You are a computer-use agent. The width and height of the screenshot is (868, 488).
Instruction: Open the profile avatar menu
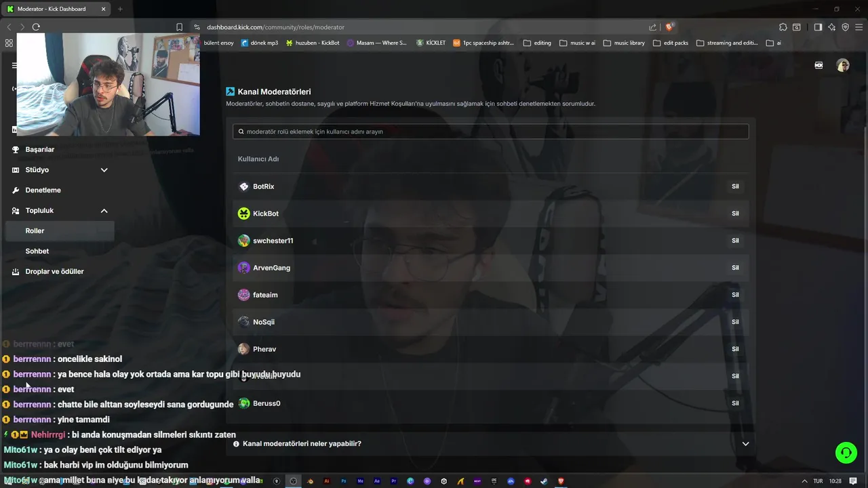(843, 65)
